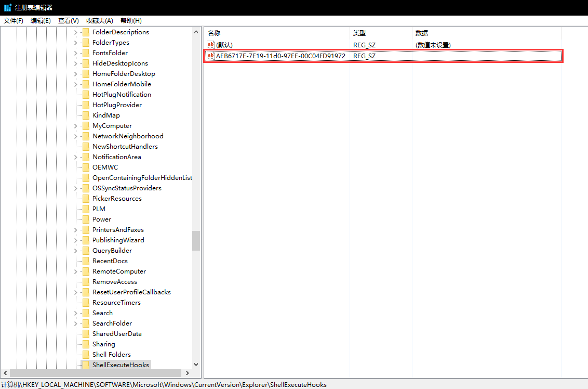Click the tree's horizontal scroll right arrow
588x389 pixels.
[188, 373]
